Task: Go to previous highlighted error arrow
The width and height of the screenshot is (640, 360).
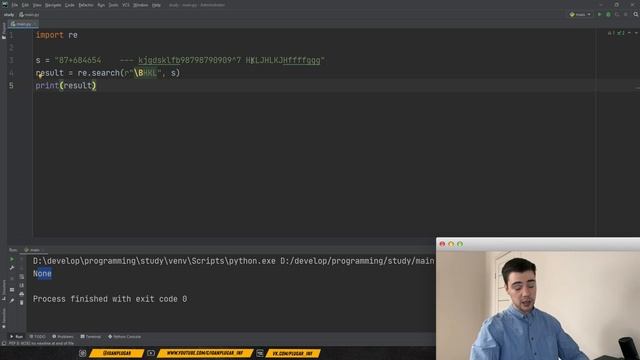Action: click(x=630, y=33)
